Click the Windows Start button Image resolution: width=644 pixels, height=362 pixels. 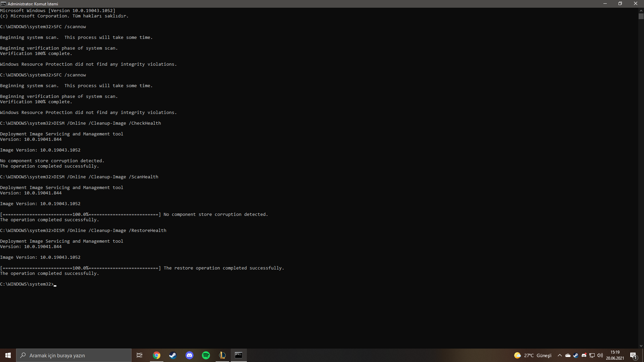8,355
